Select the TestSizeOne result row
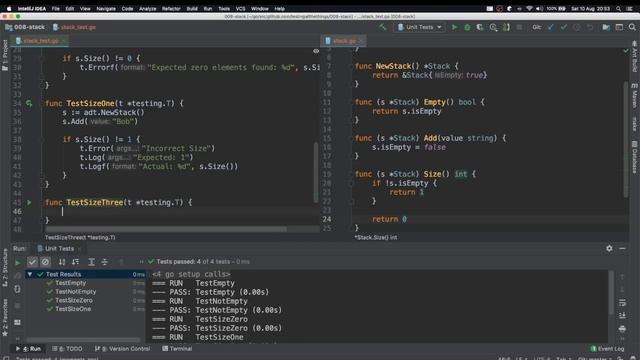This screenshot has width=640, height=360. click(x=86, y=309)
